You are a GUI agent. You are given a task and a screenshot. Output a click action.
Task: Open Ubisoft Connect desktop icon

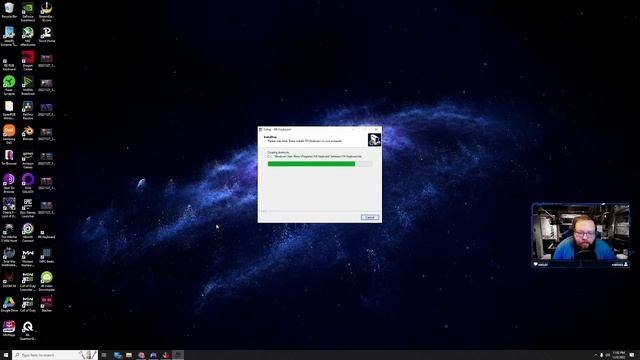(x=28, y=232)
